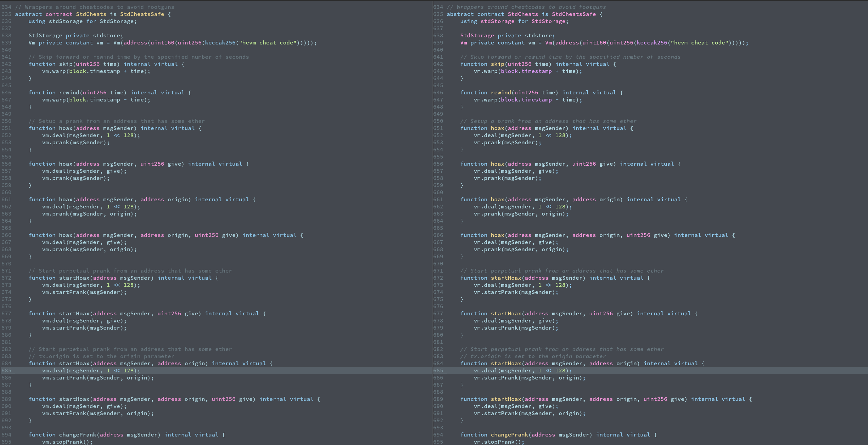Click 'vm.stopPrank();' on line 695 in right pane
868x445 pixels.
tap(499, 442)
